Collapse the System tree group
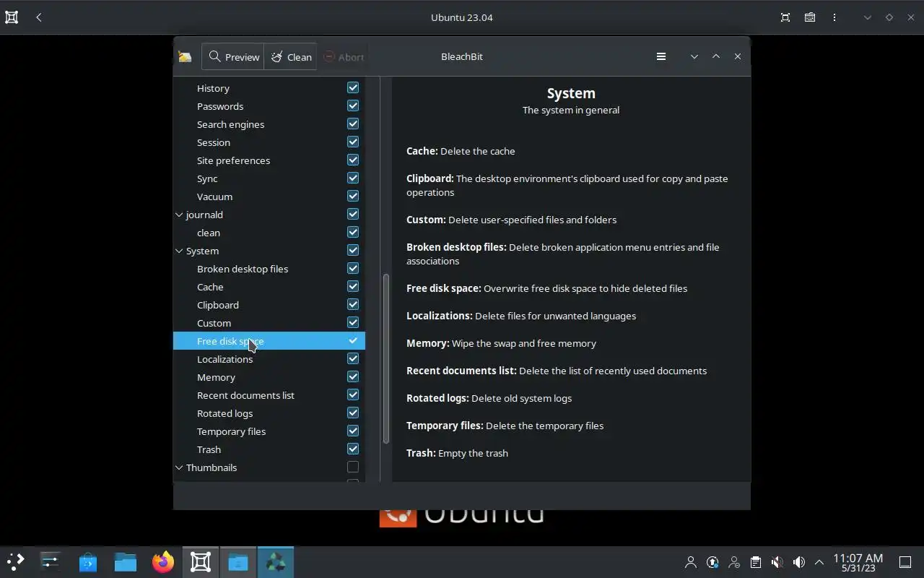Image resolution: width=924 pixels, height=578 pixels. (x=179, y=251)
